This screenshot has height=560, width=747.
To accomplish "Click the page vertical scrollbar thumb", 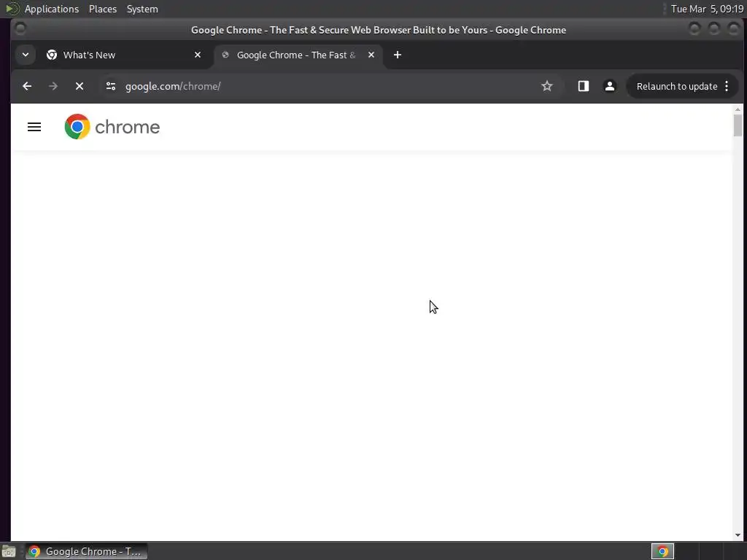I will click(x=738, y=125).
